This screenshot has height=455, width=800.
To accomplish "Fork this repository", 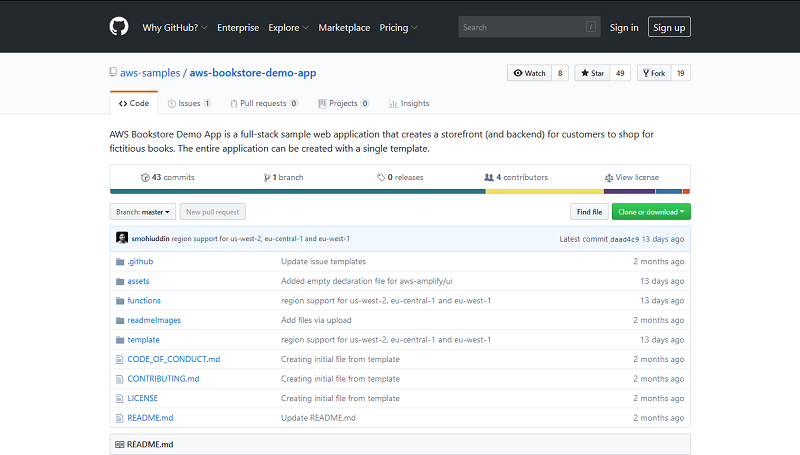I will [x=654, y=73].
